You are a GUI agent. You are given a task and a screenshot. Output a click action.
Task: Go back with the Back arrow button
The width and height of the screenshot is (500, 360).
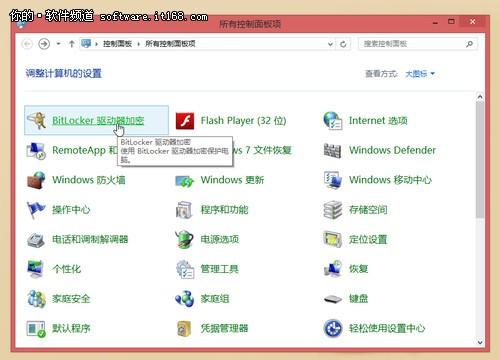point(27,44)
